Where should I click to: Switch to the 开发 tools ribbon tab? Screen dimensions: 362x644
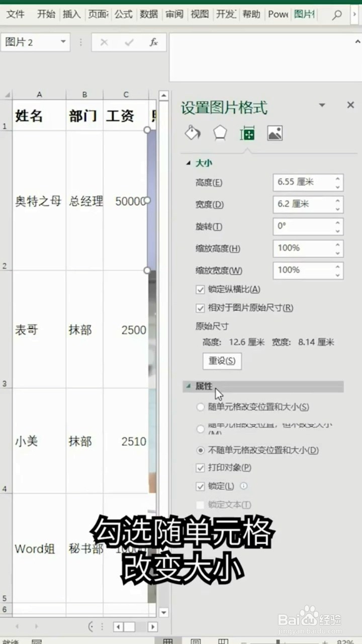tap(226, 14)
